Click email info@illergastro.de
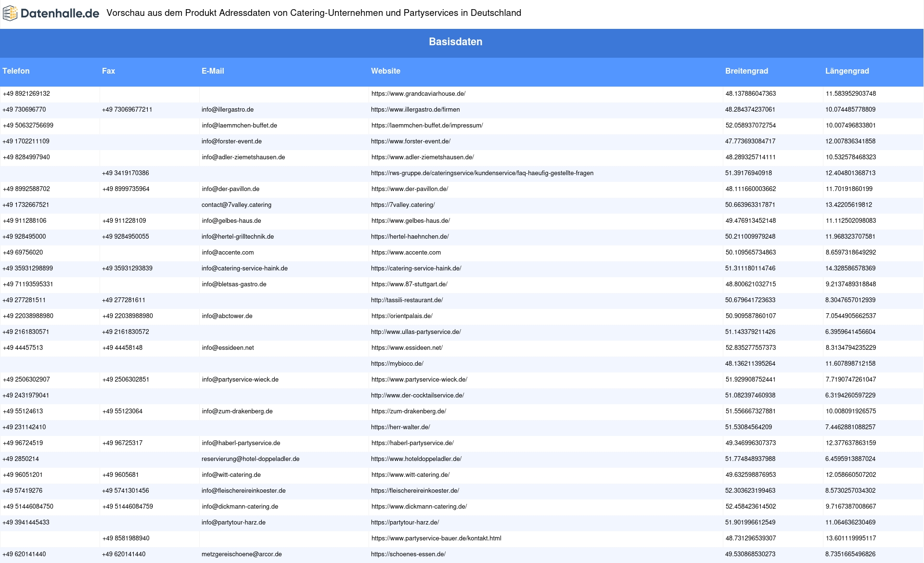Screen dimensions: 924x563 [228, 110]
